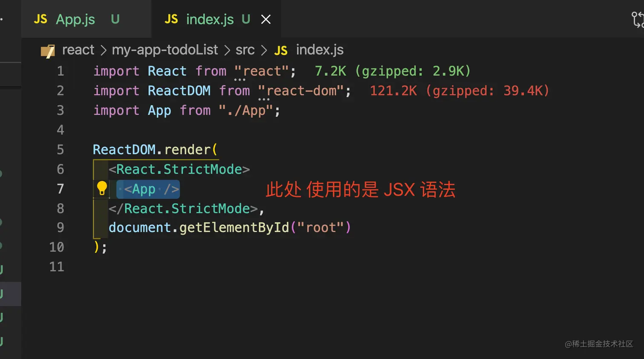Screen dimensions: 644x359
Task: Open the src breadcrumb segment
Action: (245, 50)
